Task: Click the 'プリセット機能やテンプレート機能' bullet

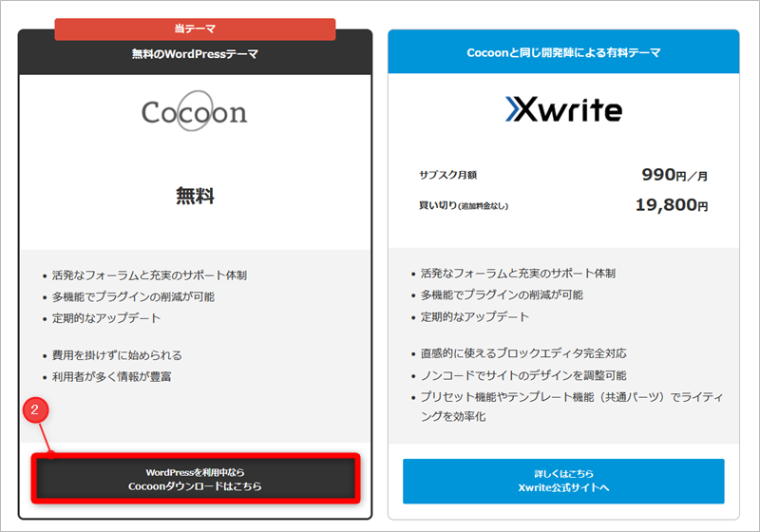Action: tap(572, 407)
